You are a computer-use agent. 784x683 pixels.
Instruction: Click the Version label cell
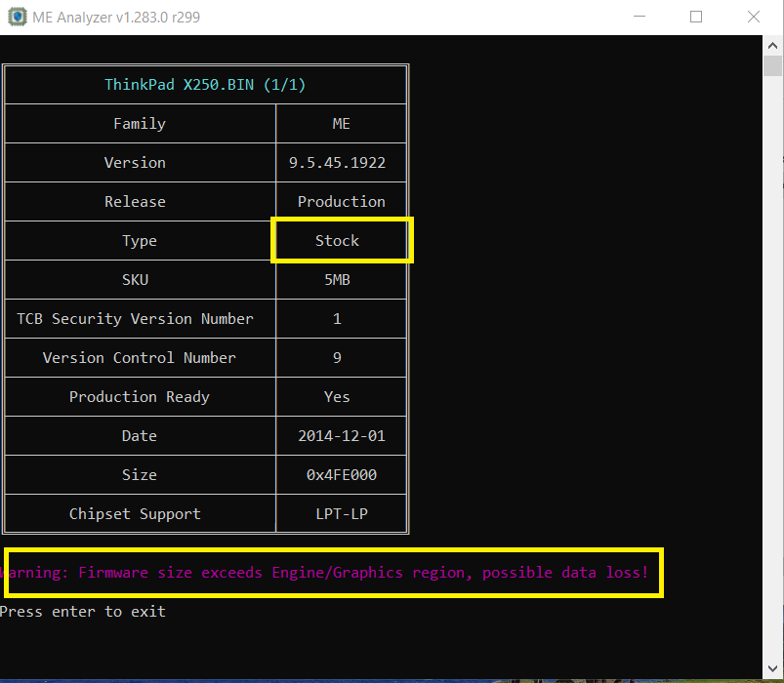(x=140, y=162)
